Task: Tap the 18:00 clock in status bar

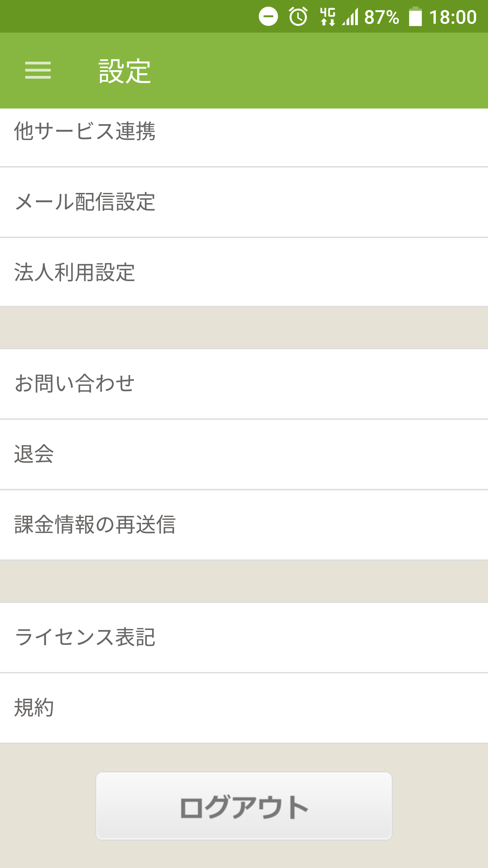Action: (x=453, y=17)
